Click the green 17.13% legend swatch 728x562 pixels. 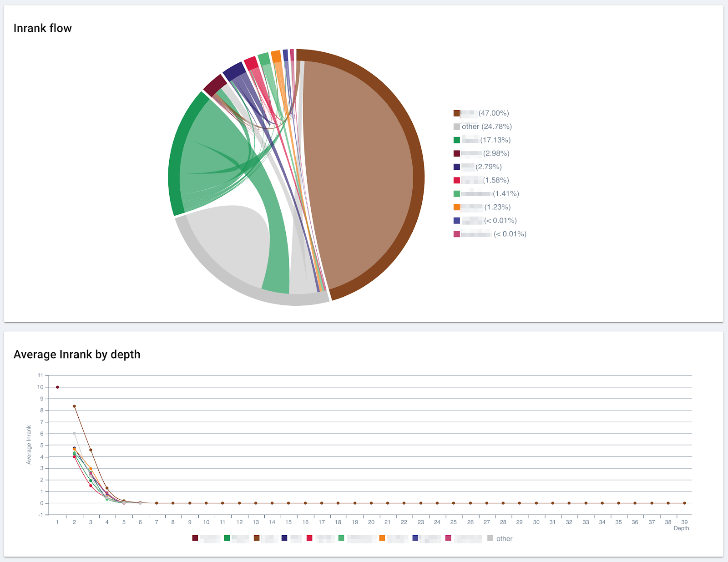click(x=456, y=140)
